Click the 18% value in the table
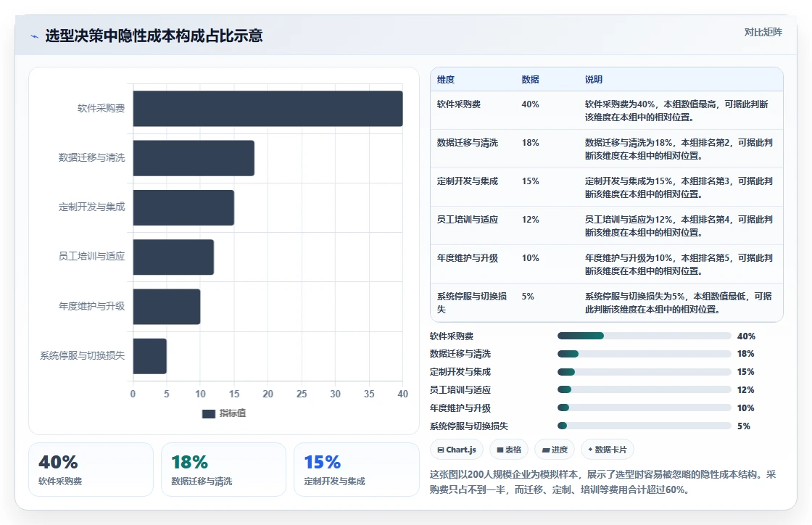The image size is (812, 525). pos(530,142)
